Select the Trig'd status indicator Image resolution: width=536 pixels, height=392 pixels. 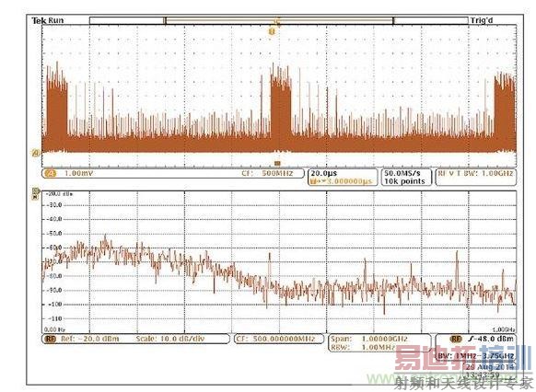tap(482, 20)
